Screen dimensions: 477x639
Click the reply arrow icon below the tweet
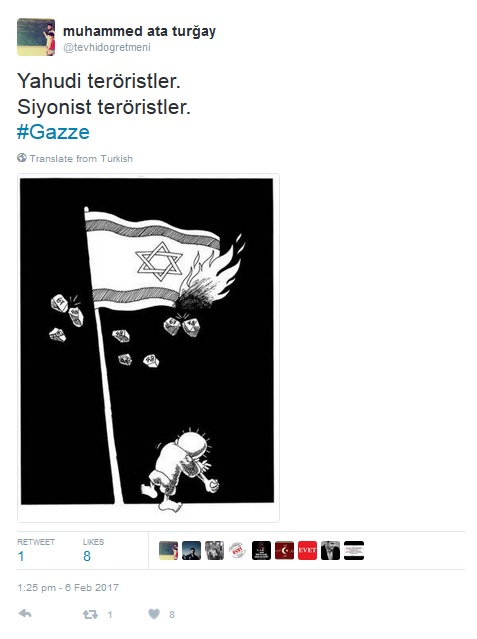(25, 614)
